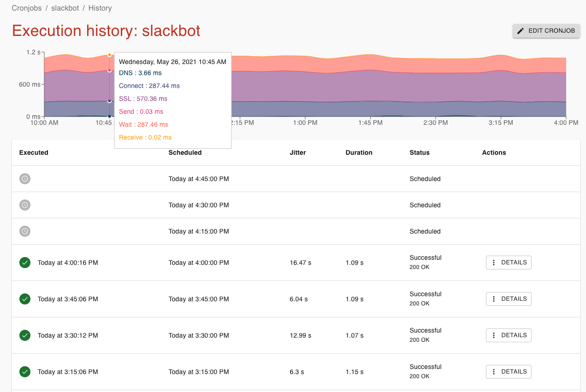The width and height of the screenshot is (586, 392).
Task: Click the History breadcrumb item
Action: tap(100, 8)
